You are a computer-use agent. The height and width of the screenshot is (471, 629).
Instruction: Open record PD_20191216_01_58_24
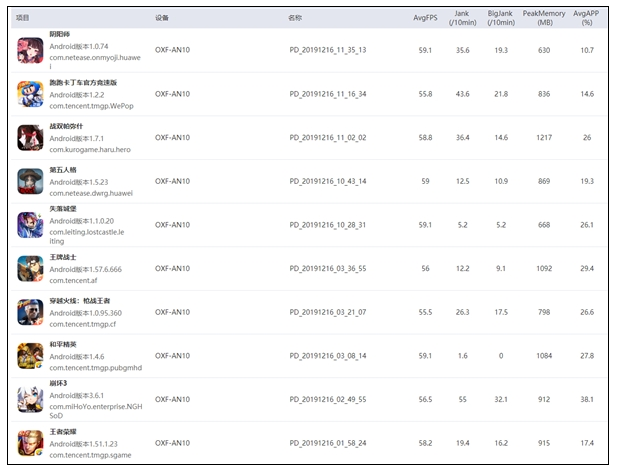(x=327, y=442)
